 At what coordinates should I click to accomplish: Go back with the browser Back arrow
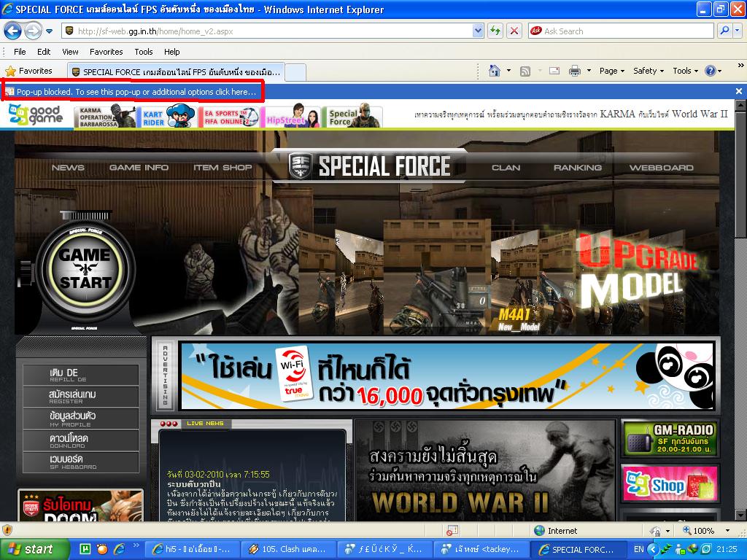pyautogui.click(x=12, y=31)
